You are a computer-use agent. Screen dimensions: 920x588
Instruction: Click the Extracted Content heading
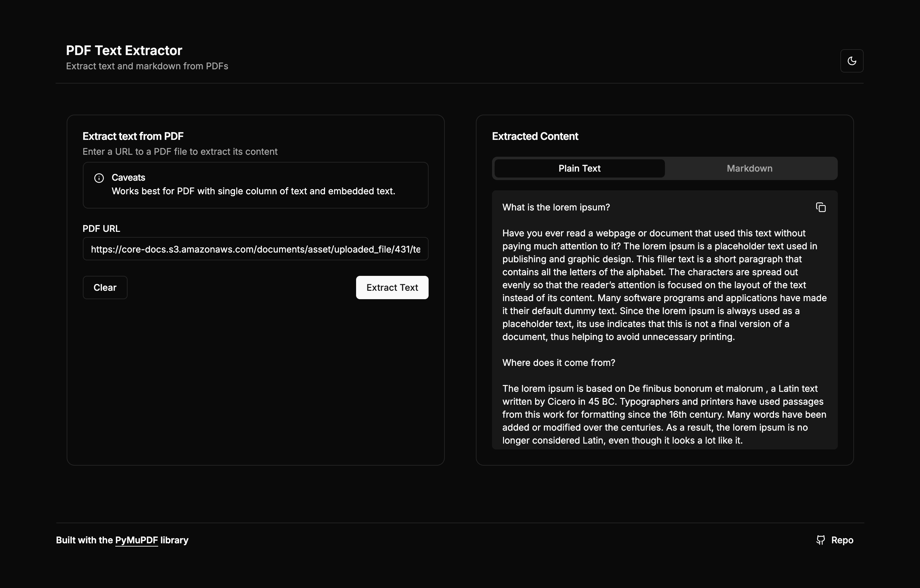pos(535,136)
